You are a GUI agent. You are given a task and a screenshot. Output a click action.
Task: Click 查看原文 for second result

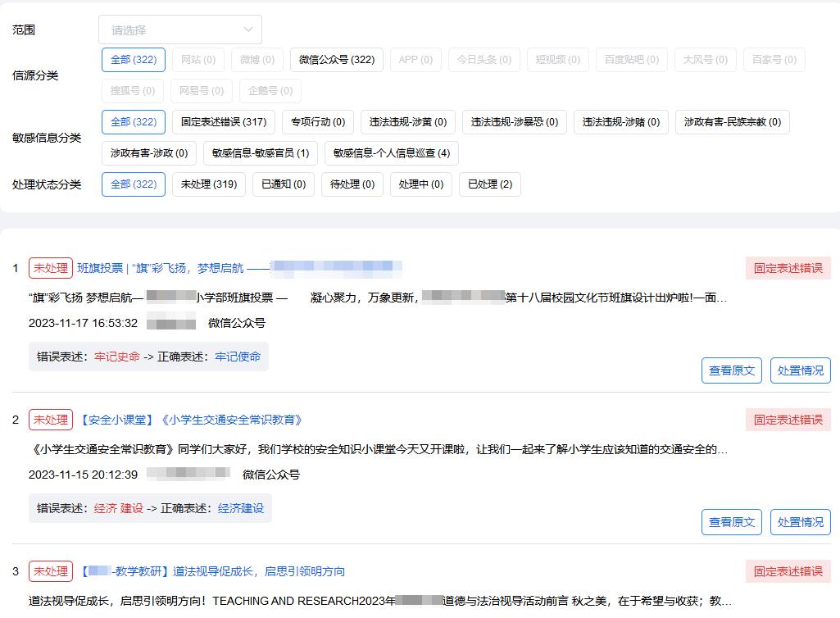(731, 522)
